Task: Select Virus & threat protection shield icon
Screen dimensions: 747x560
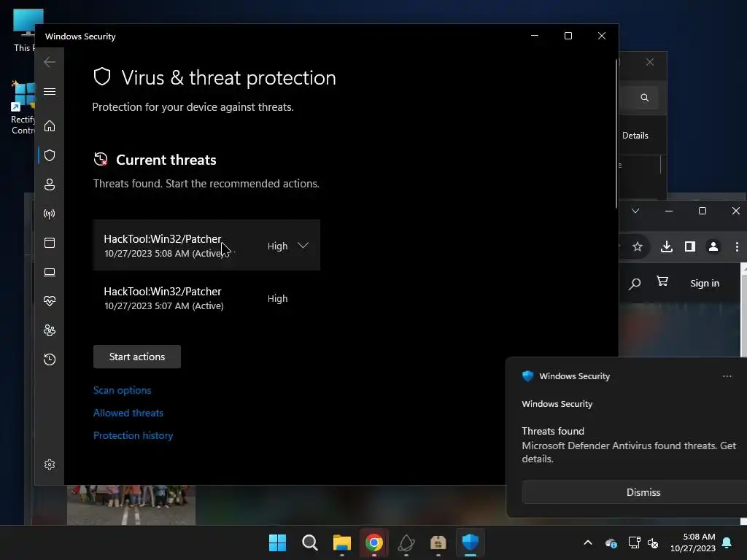Action: tap(50, 155)
